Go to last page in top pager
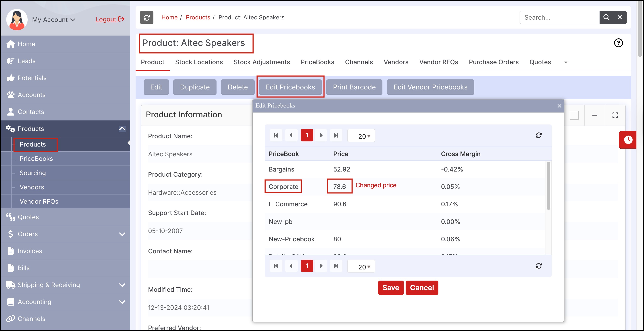 pos(336,135)
